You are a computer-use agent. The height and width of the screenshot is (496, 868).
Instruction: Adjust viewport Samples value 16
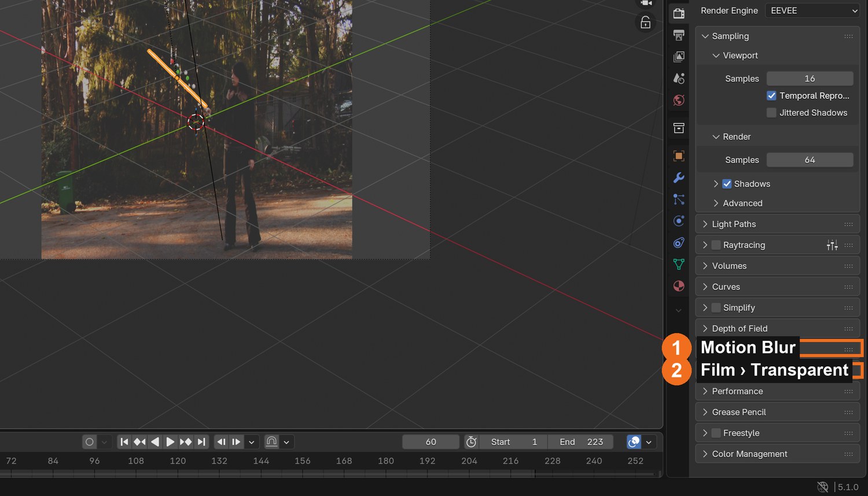point(810,79)
